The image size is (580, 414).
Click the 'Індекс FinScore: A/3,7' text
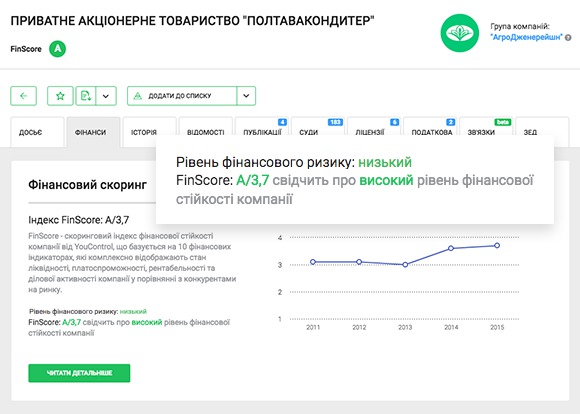tap(79, 220)
